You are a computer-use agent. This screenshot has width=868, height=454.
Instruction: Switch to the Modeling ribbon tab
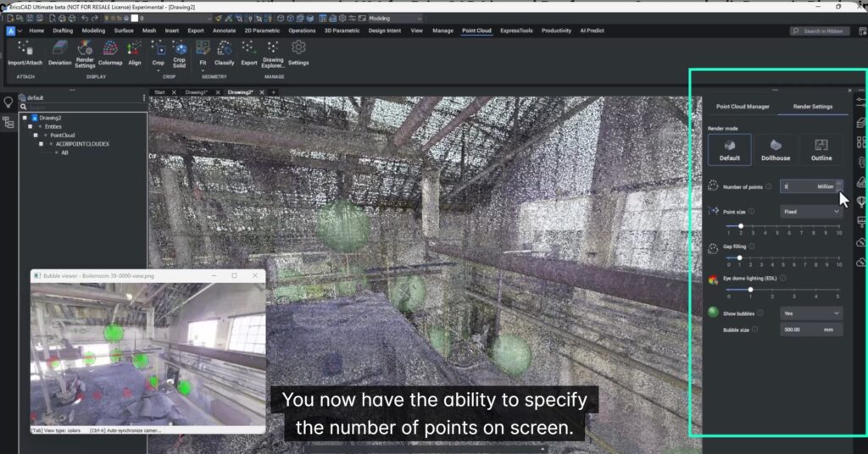(x=93, y=31)
